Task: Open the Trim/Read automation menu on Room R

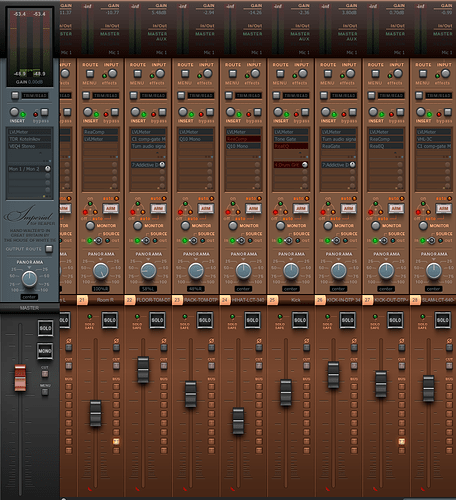Action: click(105, 96)
